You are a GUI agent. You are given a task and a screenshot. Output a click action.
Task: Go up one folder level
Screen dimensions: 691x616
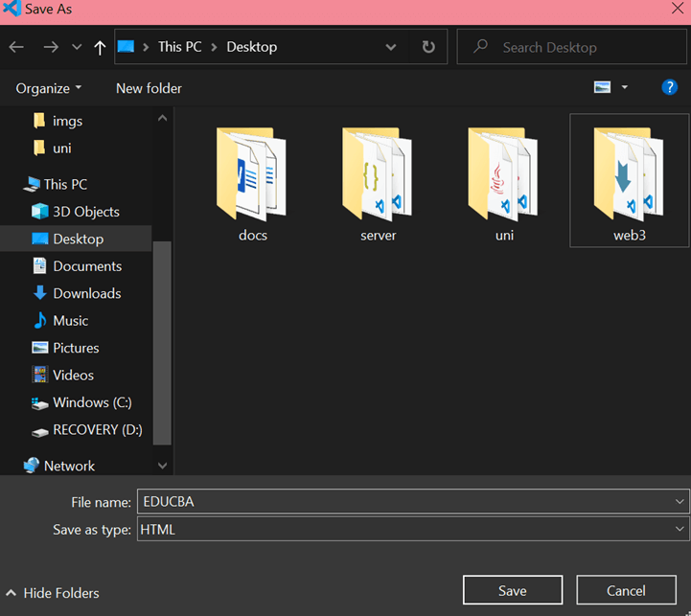point(100,47)
